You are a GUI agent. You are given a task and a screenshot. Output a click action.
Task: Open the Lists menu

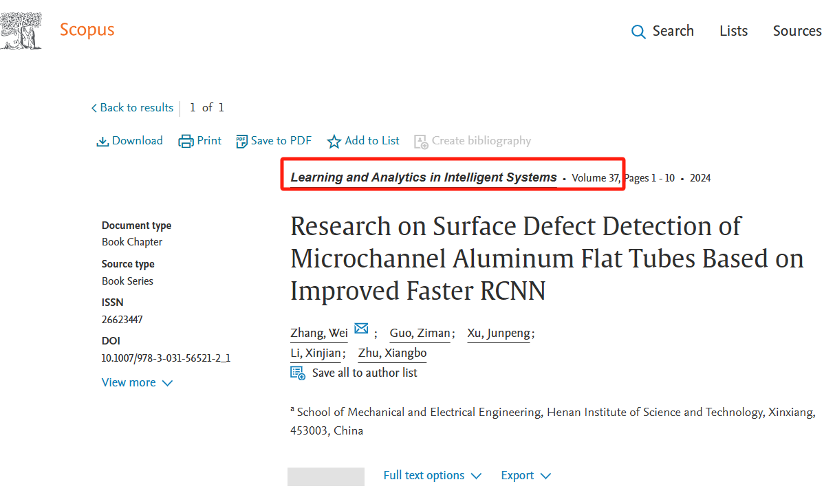[733, 31]
